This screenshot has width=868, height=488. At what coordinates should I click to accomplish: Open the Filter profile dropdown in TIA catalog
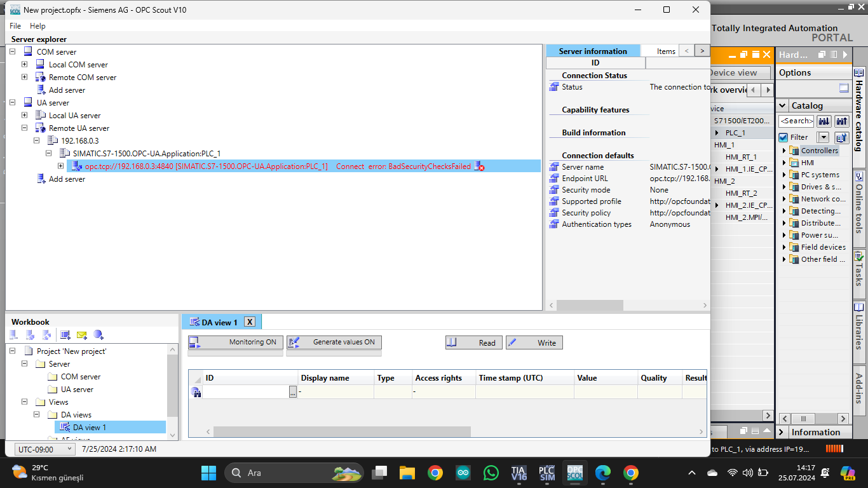click(823, 137)
